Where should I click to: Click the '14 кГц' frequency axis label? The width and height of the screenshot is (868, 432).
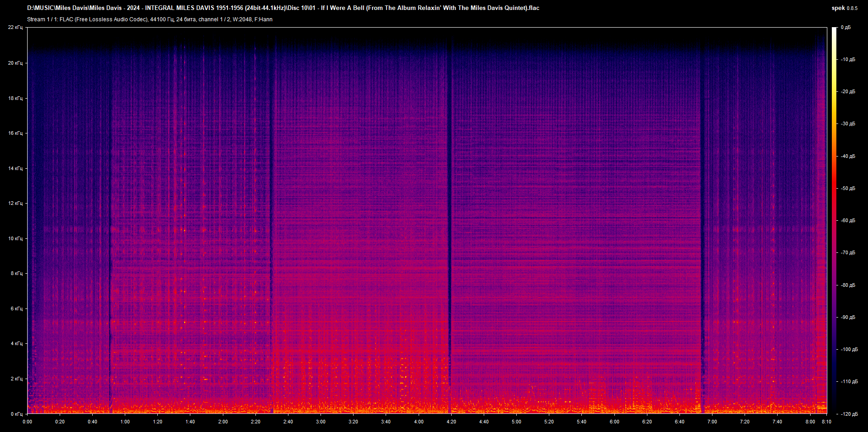pos(15,168)
